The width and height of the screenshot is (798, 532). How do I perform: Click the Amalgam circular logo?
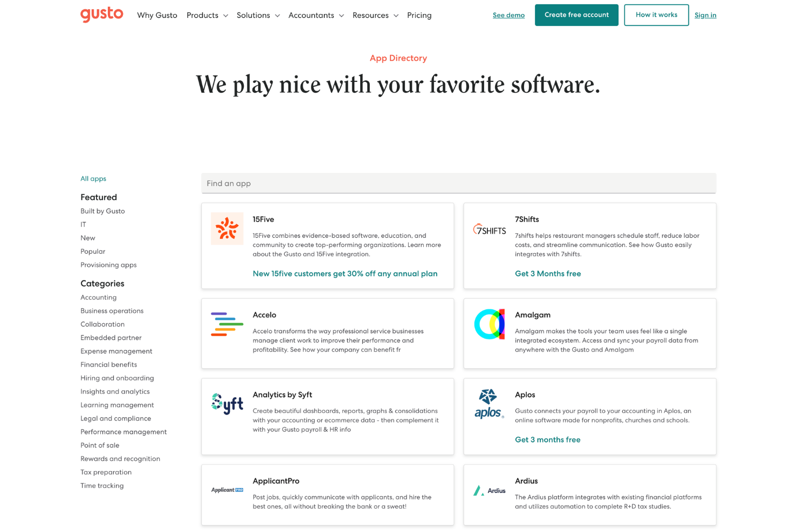click(x=489, y=324)
